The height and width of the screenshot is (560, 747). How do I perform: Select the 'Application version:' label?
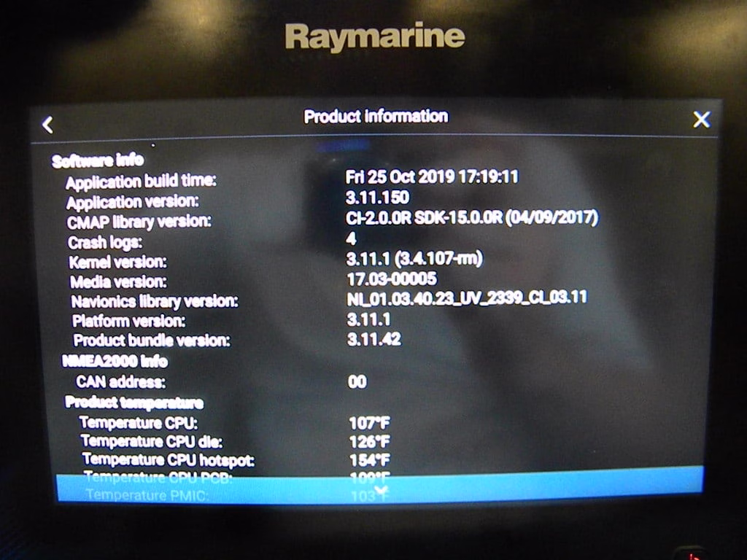[133, 201]
